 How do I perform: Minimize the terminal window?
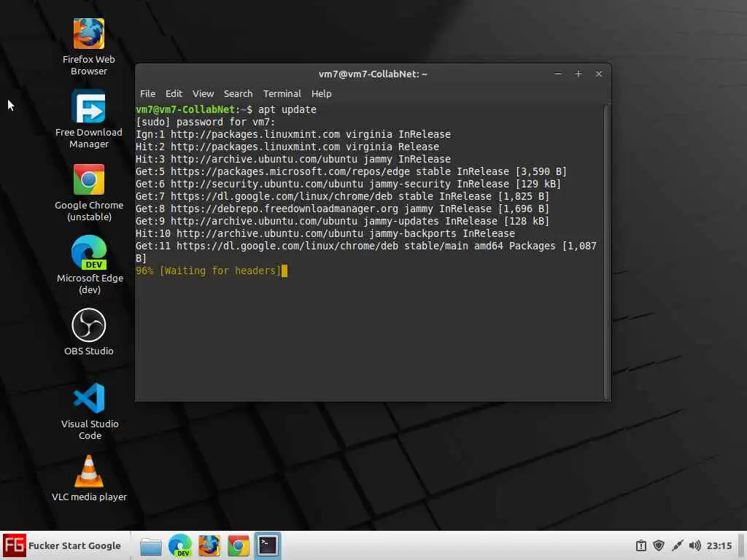click(558, 74)
